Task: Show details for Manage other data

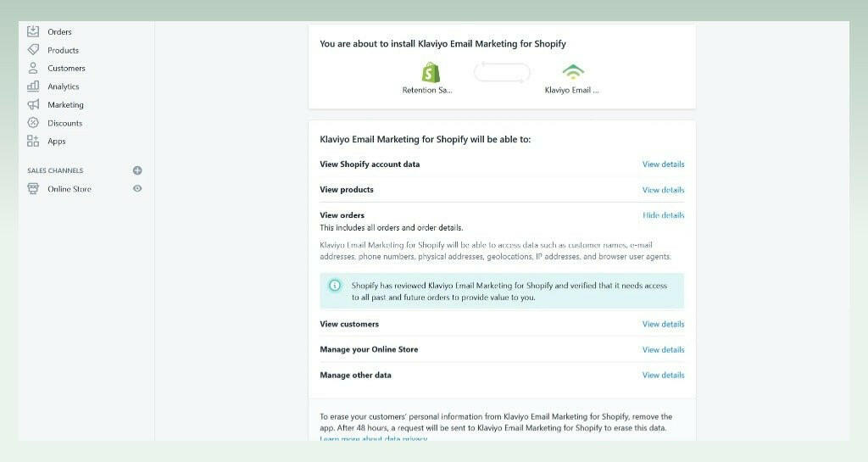Action: coord(663,375)
